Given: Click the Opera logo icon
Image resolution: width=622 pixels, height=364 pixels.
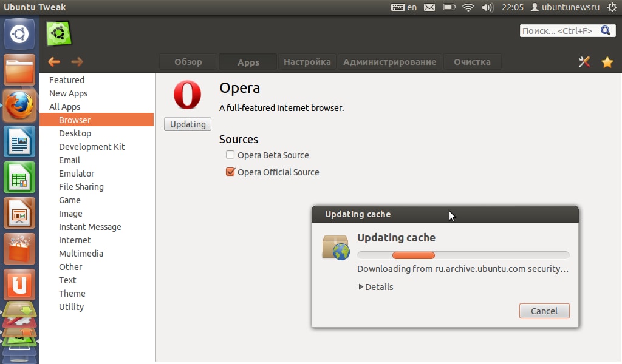Looking at the screenshot, I should (x=187, y=95).
